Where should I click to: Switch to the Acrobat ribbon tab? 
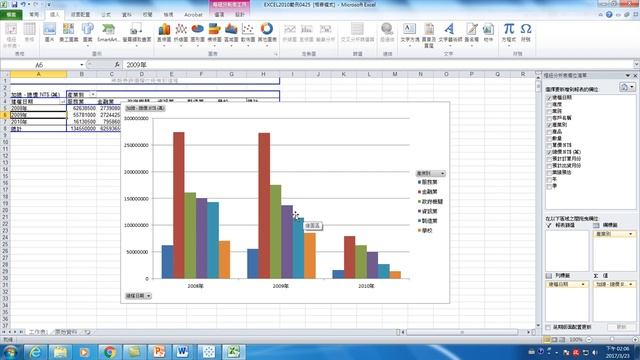coord(193,14)
